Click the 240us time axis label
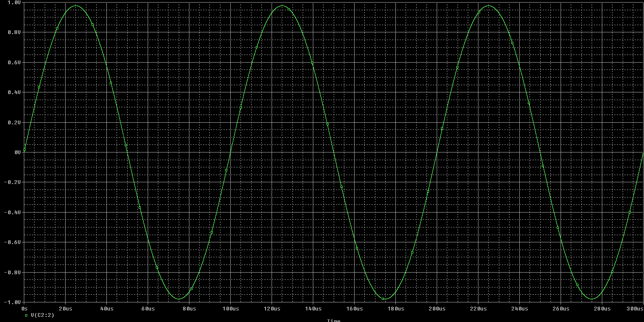 [520, 308]
